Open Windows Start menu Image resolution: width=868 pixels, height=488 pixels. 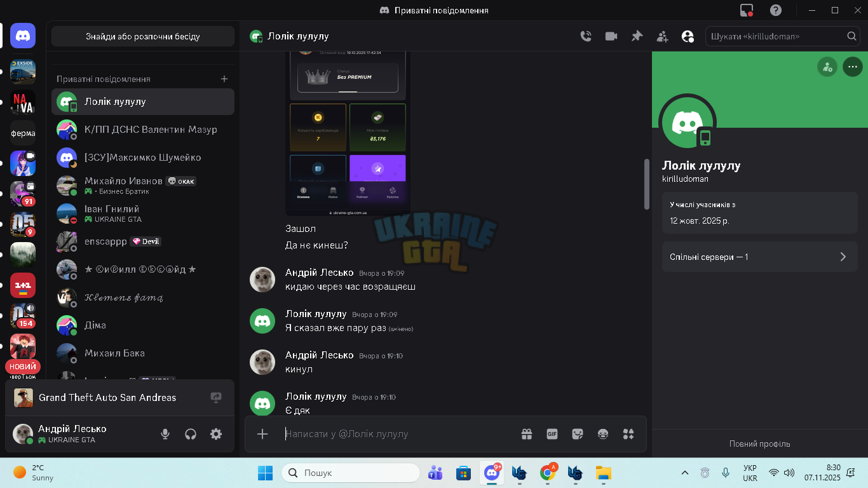coord(265,473)
